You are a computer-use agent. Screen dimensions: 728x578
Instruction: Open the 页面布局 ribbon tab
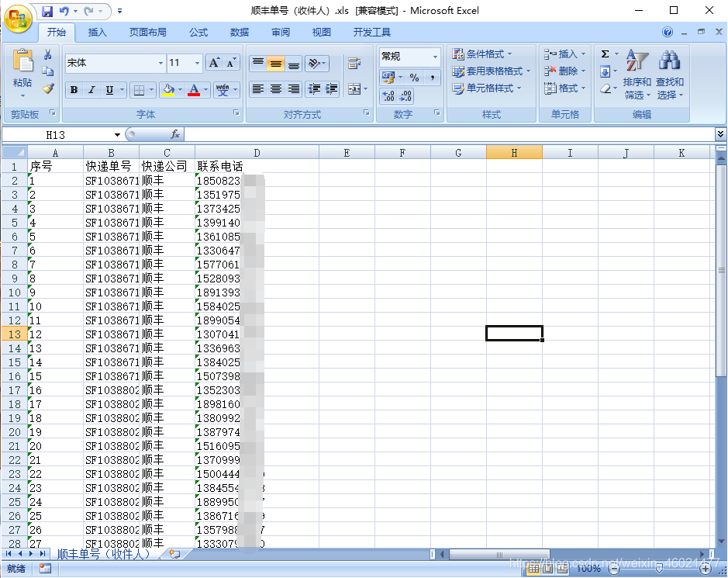[147, 32]
